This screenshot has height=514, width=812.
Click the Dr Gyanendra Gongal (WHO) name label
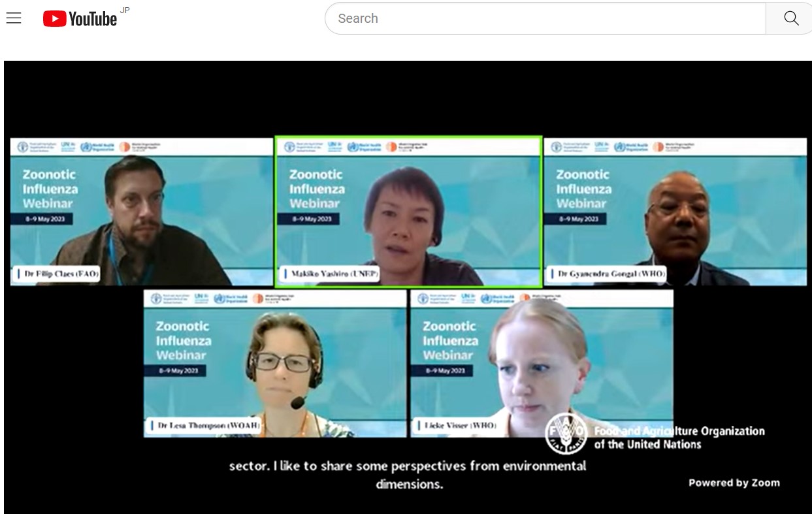click(610, 274)
